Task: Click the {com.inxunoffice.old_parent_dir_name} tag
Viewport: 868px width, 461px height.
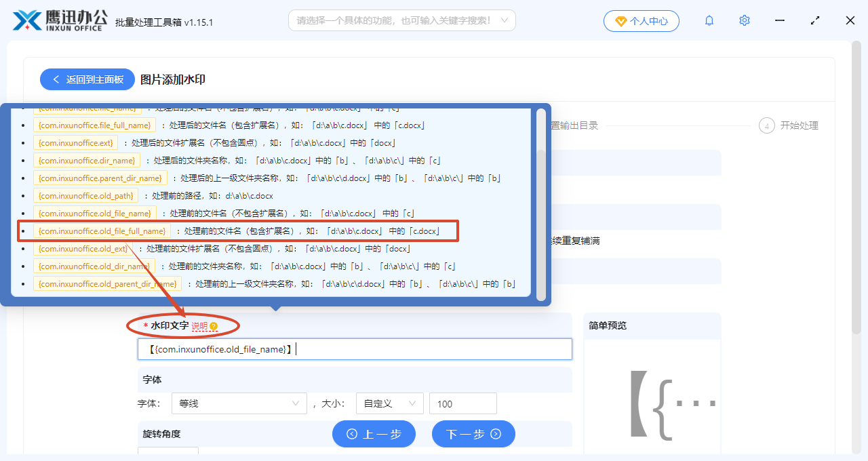Action: click(x=107, y=284)
